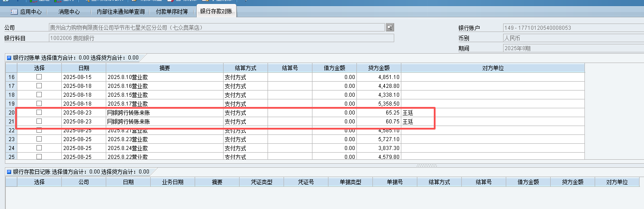The image size is (644, 209).
Task: Click the blue icon beside 银行存款日记账 header
Action: pos(9,172)
